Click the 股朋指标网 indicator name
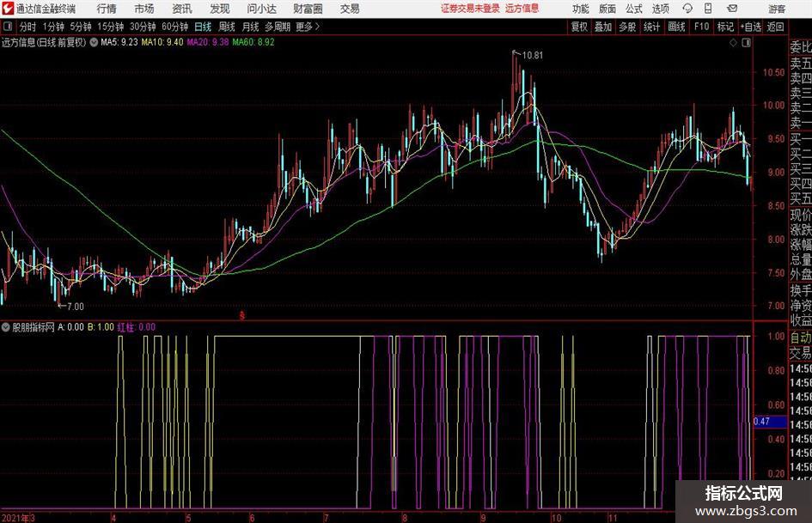812x523 pixels. [34, 327]
